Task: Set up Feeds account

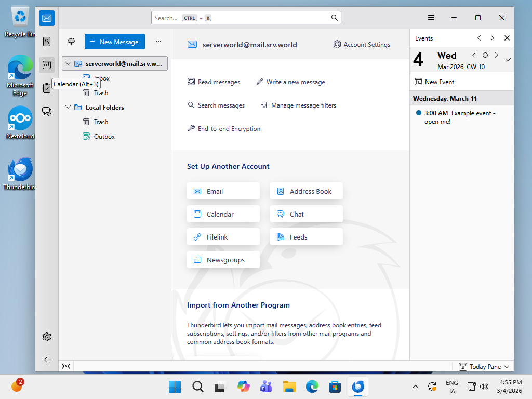Action: tap(307, 237)
